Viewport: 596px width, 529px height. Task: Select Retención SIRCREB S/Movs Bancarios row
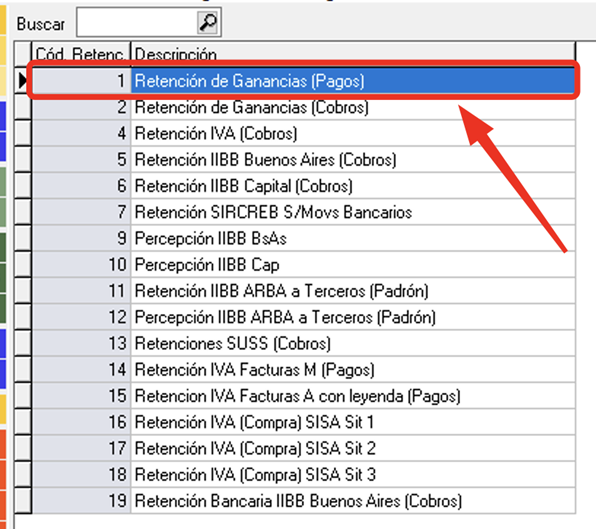304,212
